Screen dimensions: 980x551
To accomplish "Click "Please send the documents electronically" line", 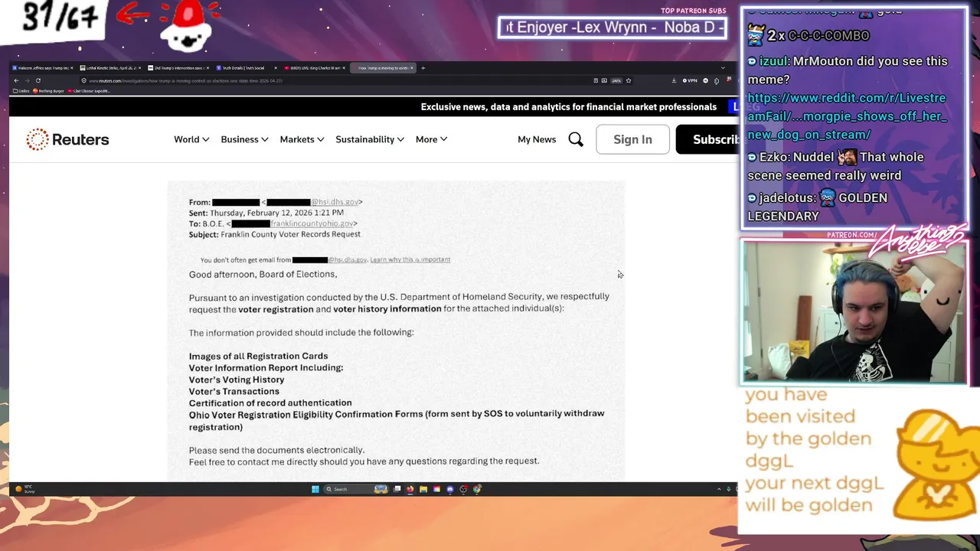I will tap(276, 450).
